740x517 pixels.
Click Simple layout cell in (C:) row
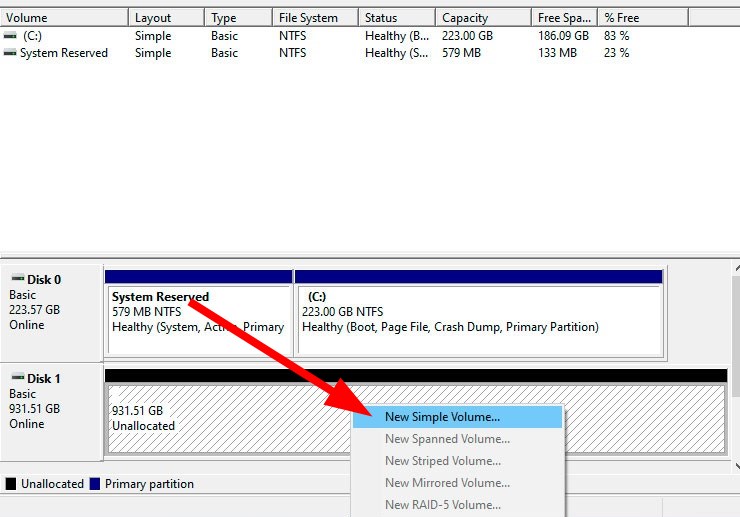click(153, 36)
